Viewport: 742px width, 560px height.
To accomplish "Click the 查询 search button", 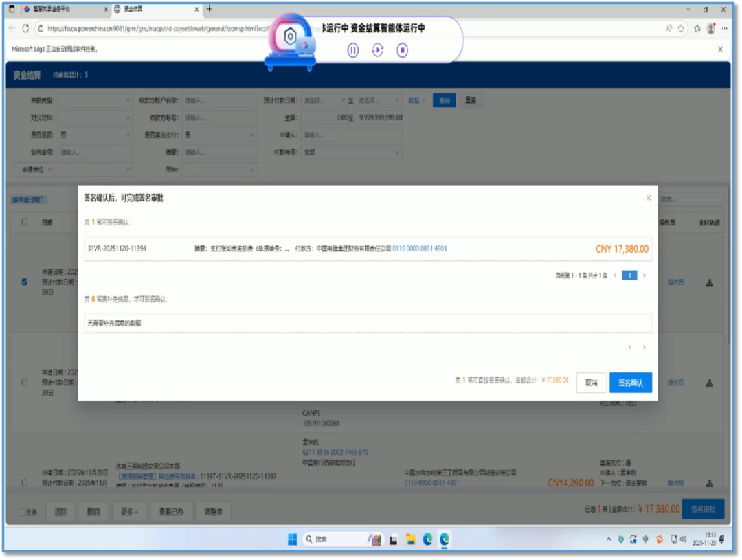I will pos(445,100).
